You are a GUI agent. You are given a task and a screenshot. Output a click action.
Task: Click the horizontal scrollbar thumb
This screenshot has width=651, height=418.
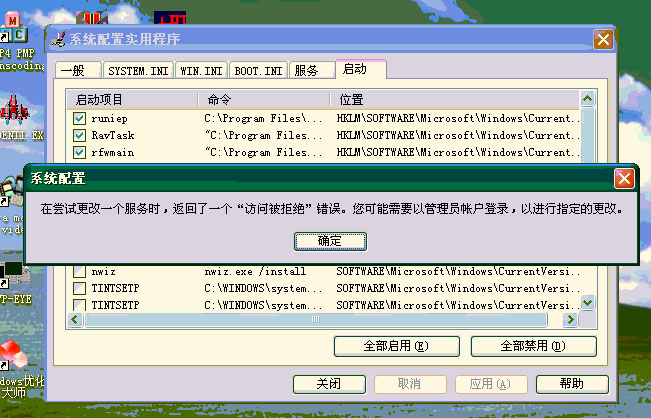316,319
